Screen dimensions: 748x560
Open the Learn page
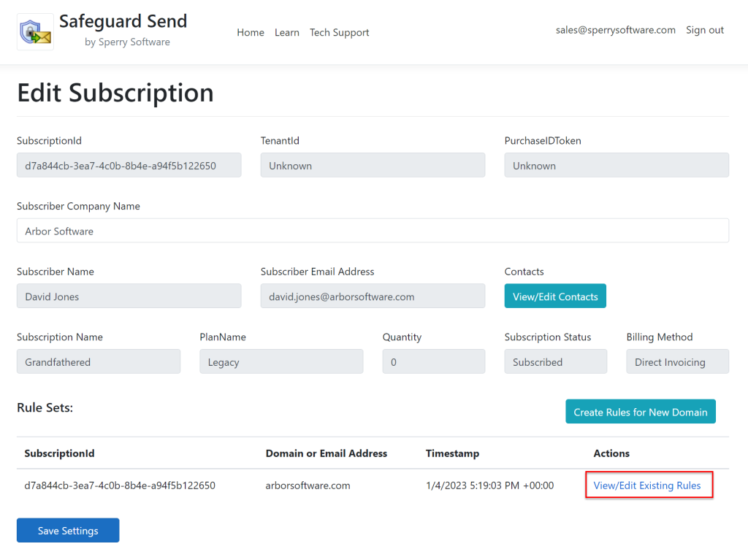pos(287,32)
